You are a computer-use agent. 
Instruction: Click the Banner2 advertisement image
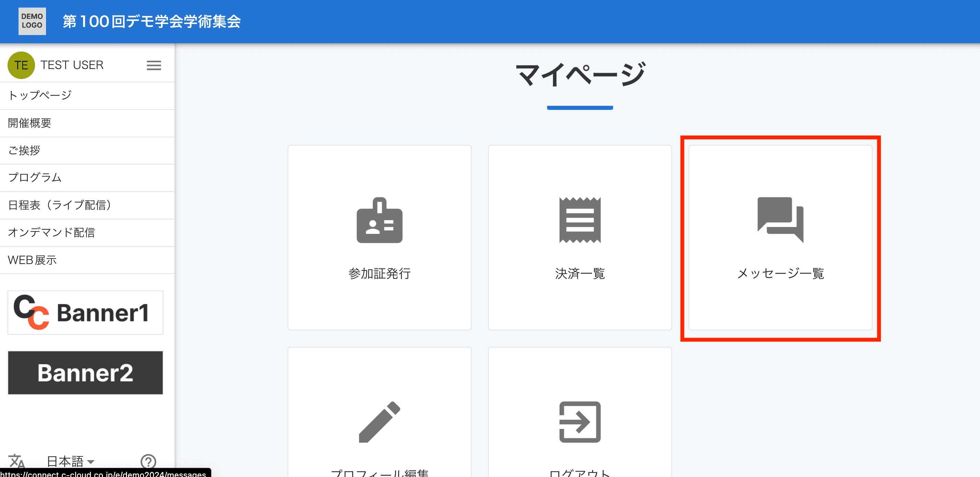click(x=85, y=373)
